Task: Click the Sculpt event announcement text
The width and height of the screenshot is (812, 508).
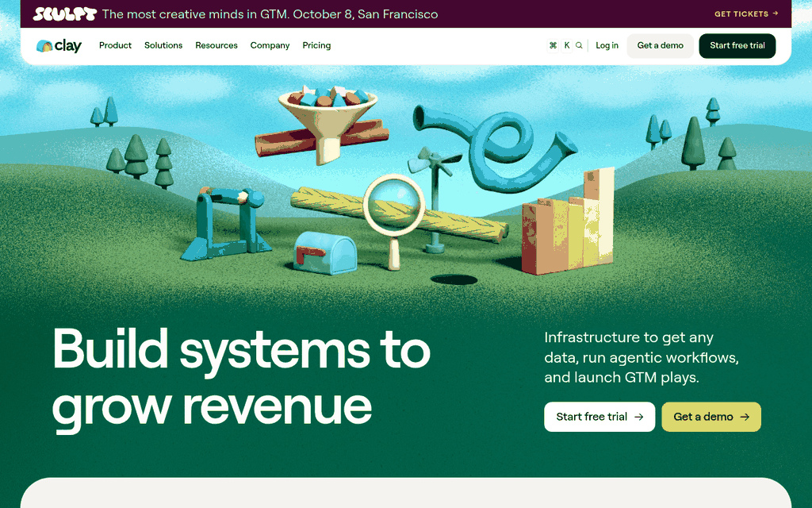Action: click(x=270, y=14)
